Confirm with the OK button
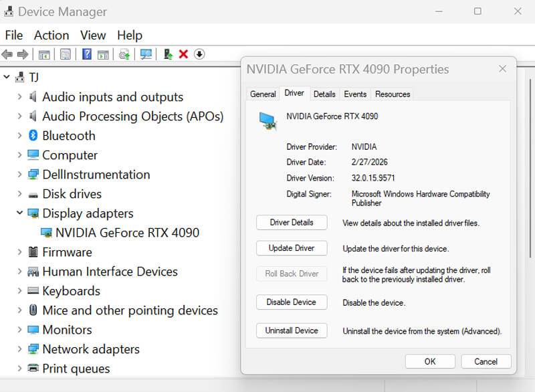Screen dimensions: 535x392 pyautogui.click(x=430, y=361)
